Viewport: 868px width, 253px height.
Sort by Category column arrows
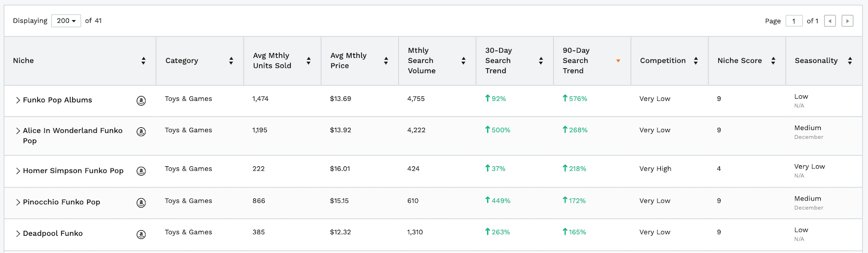[x=231, y=61]
